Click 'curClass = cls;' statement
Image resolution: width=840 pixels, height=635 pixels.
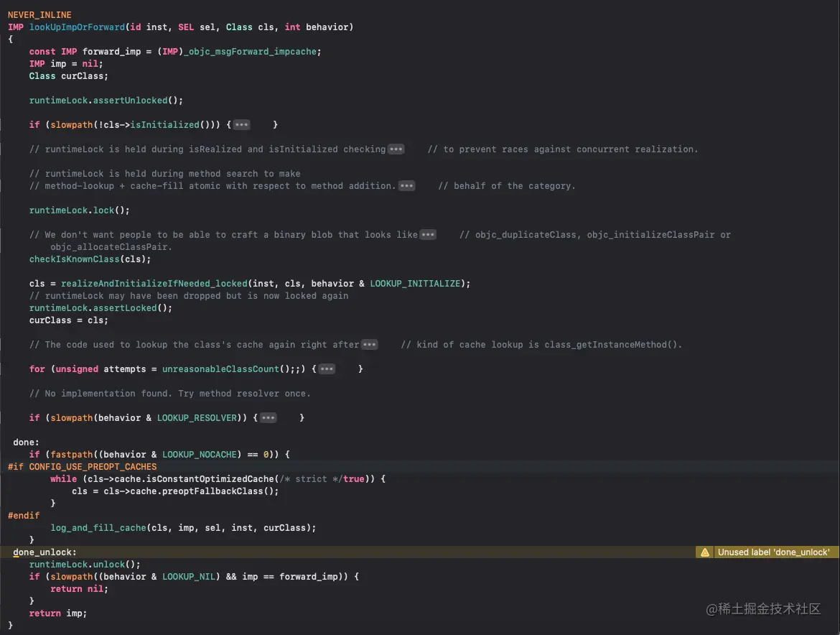[x=69, y=320]
